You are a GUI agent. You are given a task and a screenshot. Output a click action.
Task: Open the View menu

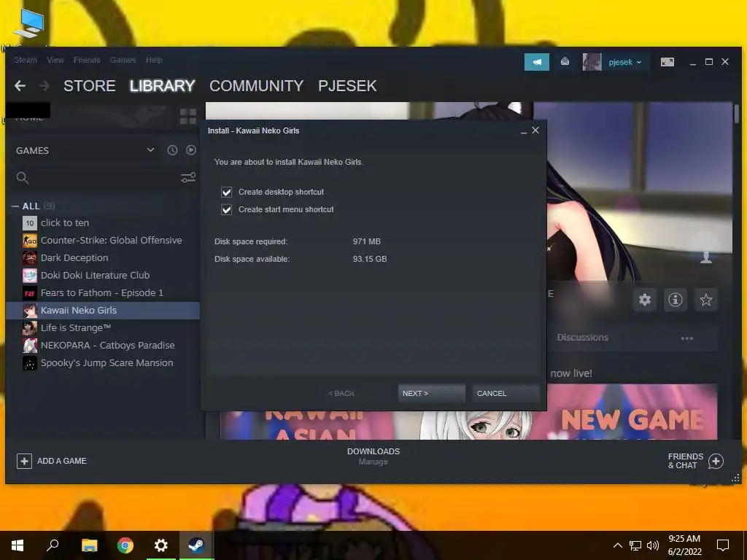tap(55, 60)
